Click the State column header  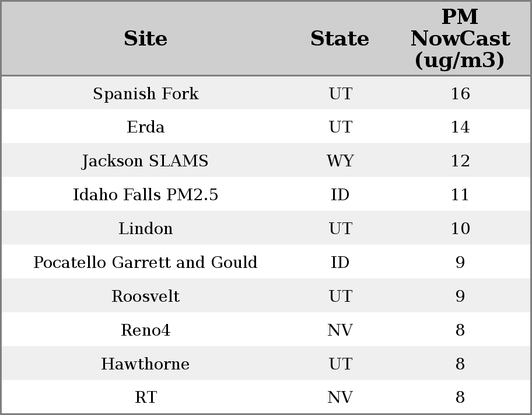pos(339,39)
